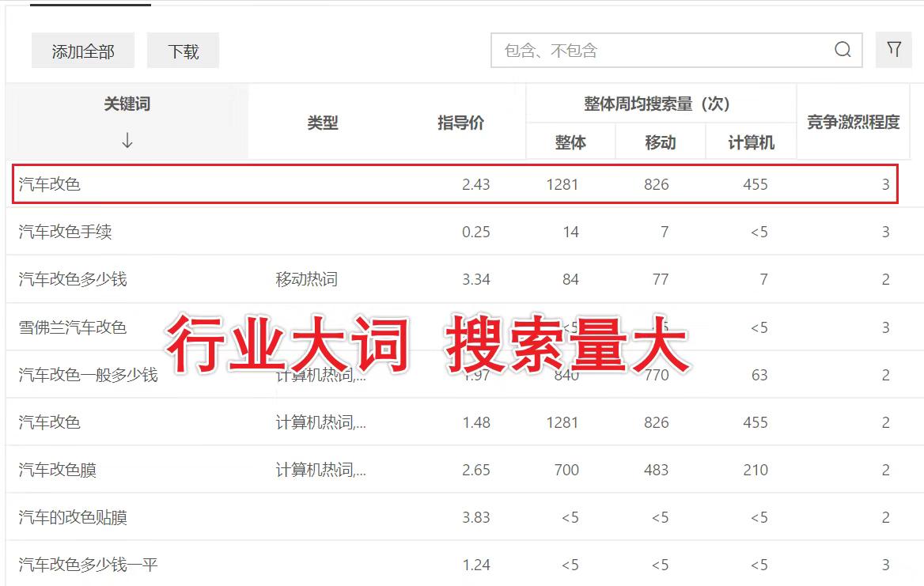
Task: Click the 移动 sub-column header
Action: (x=660, y=142)
